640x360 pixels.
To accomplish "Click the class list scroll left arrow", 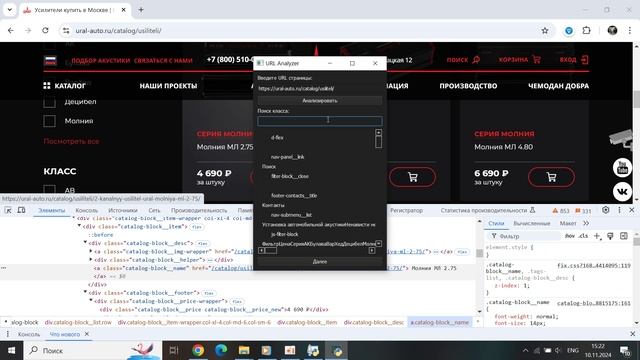I will (x=261, y=250).
